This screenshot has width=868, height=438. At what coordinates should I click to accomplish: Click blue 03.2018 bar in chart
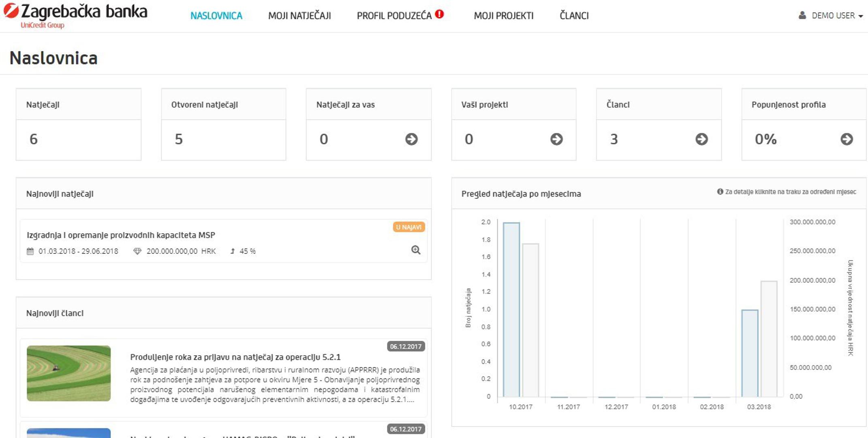tap(750, 353)
